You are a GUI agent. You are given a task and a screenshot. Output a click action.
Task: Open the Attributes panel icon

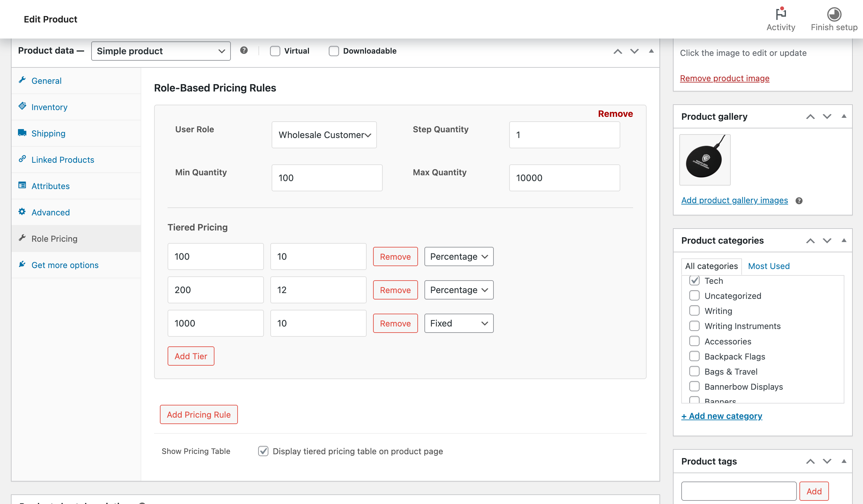point(22,186)
